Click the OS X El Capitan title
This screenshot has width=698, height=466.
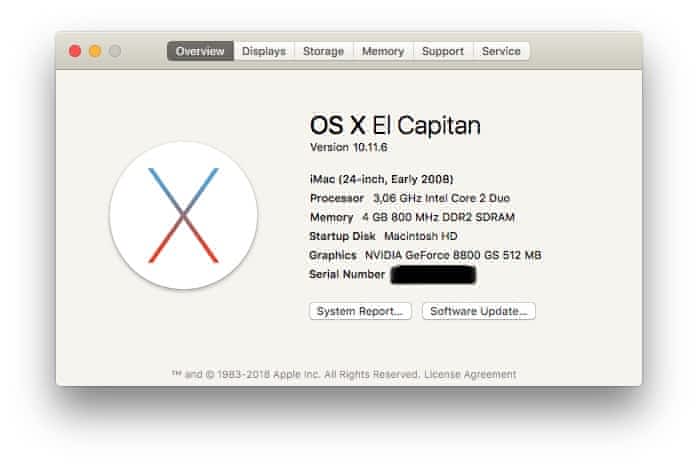[395, 125]
